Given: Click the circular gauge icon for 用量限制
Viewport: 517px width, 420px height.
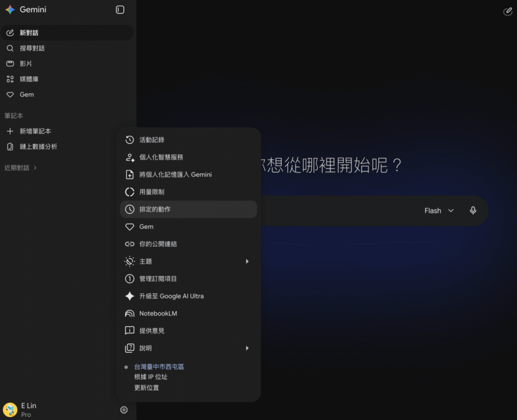Looking at the screenshot, I should [x=130, y=192].
